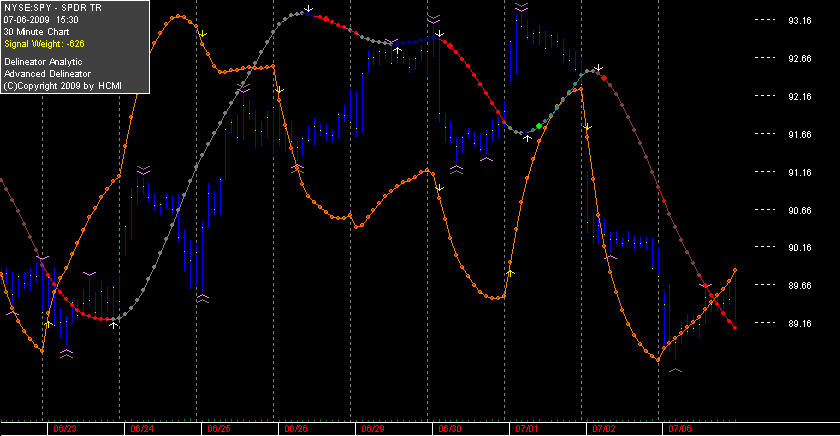The width and height of the screenshot is (840, 436).
Task: Click the 07/06 date label
Action: (680, 429)
